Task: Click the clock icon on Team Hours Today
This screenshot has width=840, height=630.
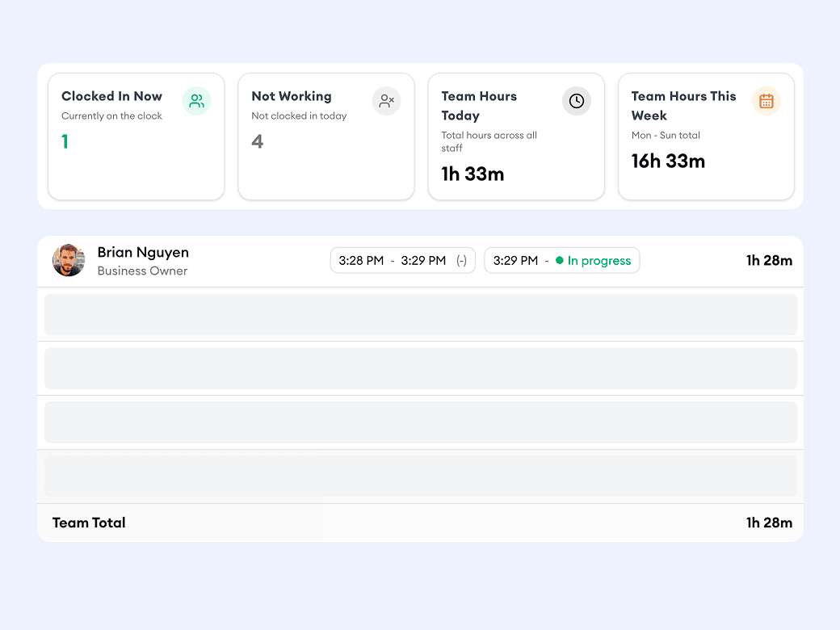Action: (x=577, y=101)
